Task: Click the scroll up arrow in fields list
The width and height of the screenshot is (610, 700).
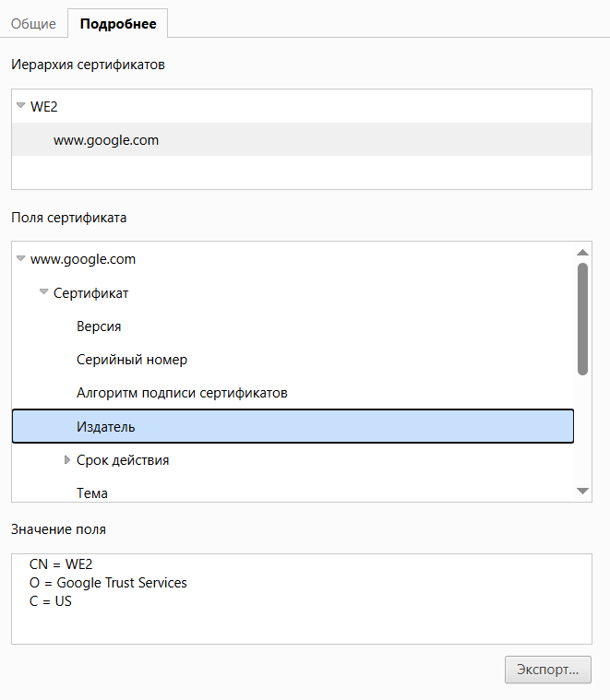Action: [582, 252]
